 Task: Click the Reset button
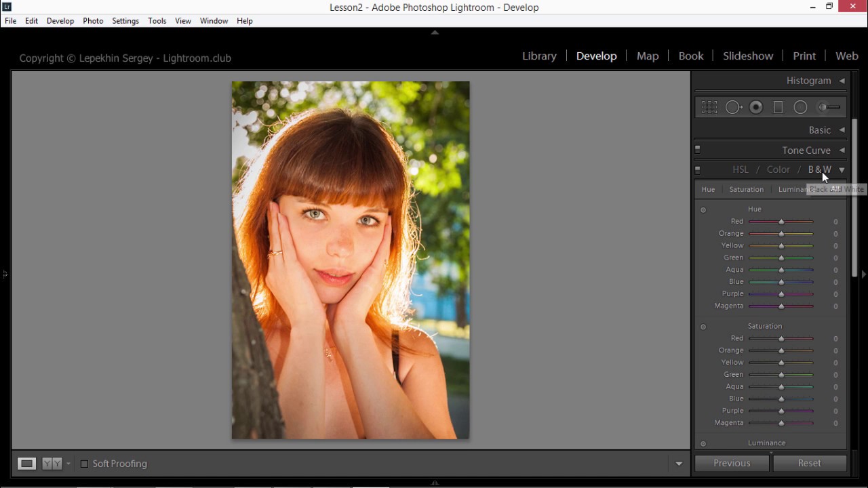[x=809, y=464]
